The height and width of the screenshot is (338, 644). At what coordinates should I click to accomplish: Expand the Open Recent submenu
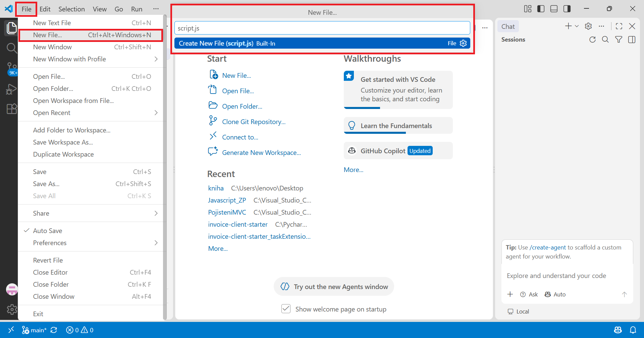tap(91, 113)
